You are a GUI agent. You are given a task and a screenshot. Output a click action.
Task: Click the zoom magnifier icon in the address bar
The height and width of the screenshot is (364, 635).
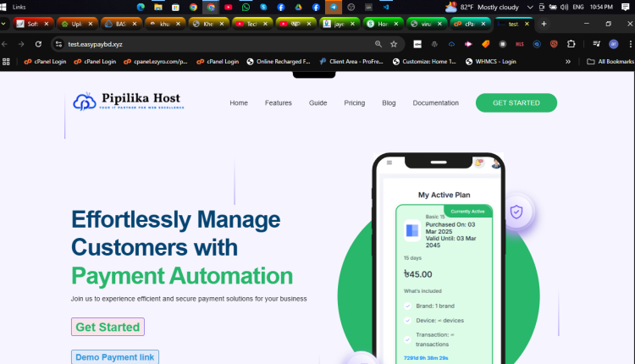coord(378,44)
